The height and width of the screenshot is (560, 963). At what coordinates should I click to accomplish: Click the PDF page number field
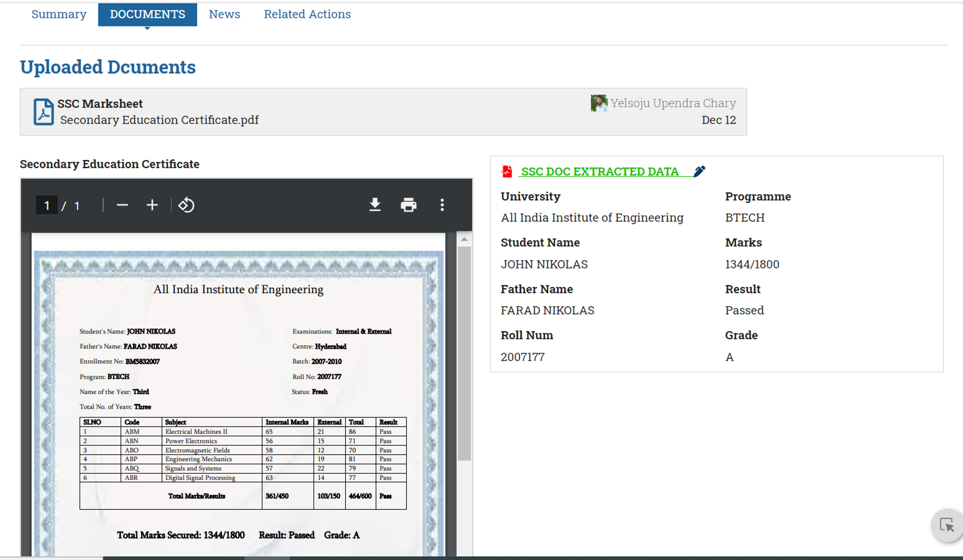pyautogui.click(x=47, y=205)
